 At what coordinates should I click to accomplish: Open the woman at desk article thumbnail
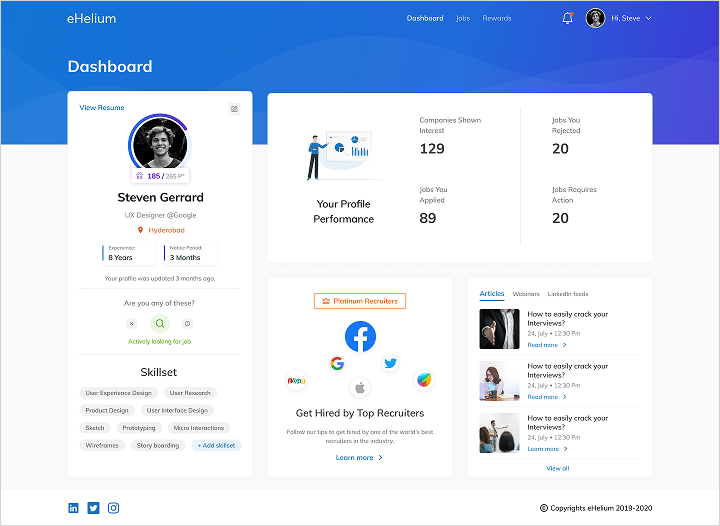click(500, 381)
